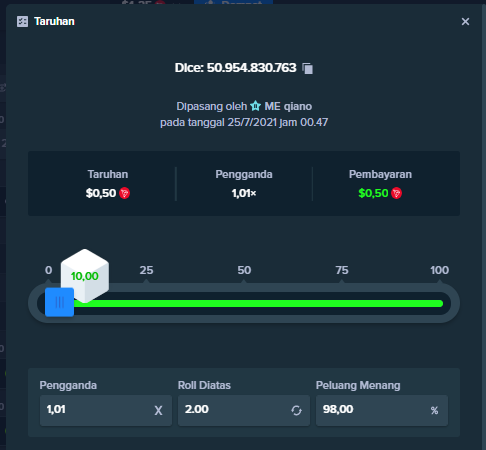Click the star badge beside ME qiano
The image size is (486, 450).
pos(255,106)
